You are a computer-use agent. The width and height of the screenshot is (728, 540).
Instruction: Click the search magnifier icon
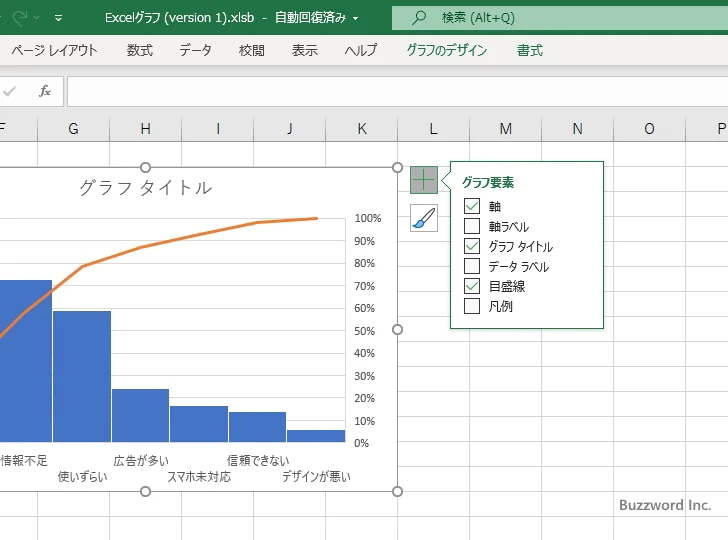(x=418, y=18)
